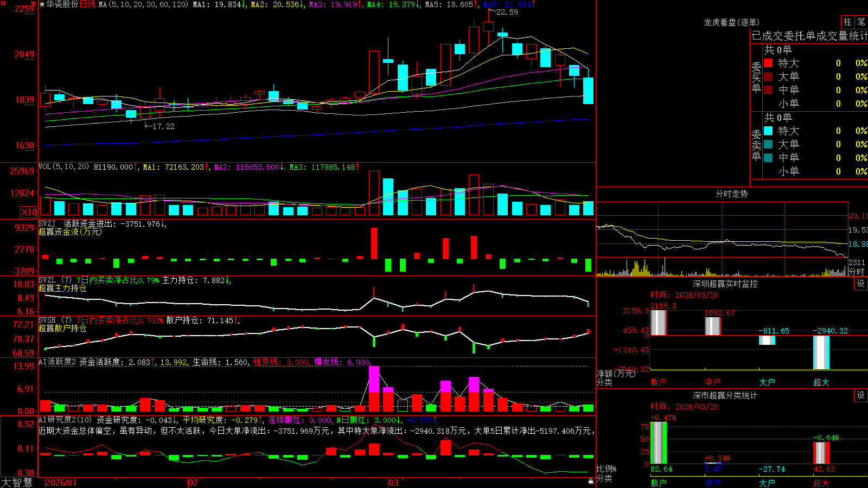This screenshot has height=488, width=868.
Task: Click the 2026/01 date marker on time axis
Action: [x=61, y=483]
